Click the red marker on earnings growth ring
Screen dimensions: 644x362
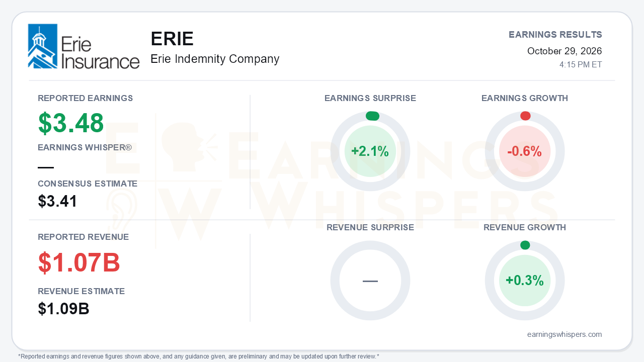(525, 116)
